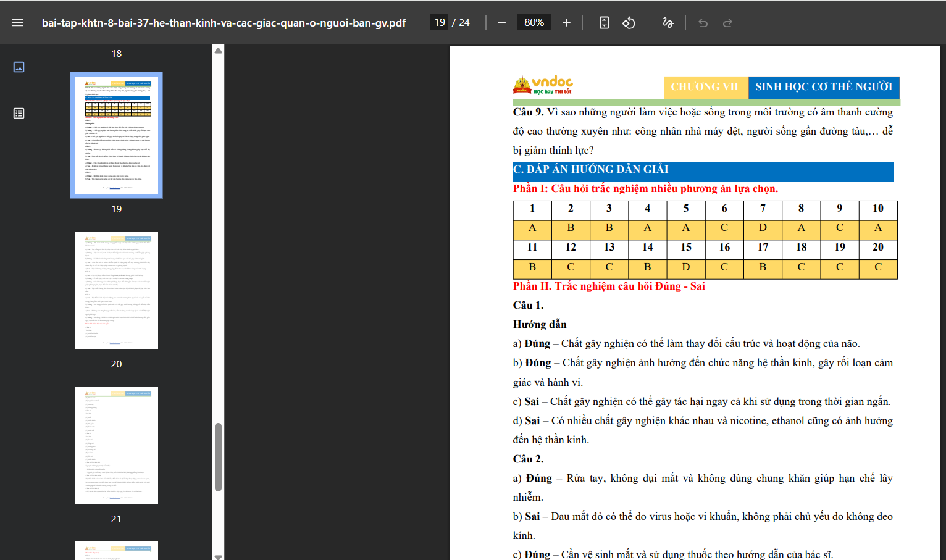This screenshot has height=560, width=946.
Task: Rotate the document counterclockwise
Action: (629, 23)
